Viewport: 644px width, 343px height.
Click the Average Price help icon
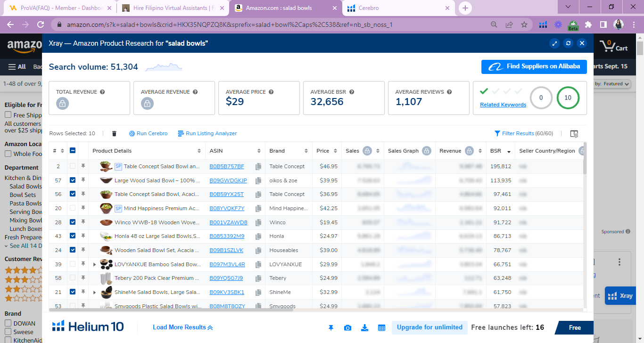[x=271, y=92]
